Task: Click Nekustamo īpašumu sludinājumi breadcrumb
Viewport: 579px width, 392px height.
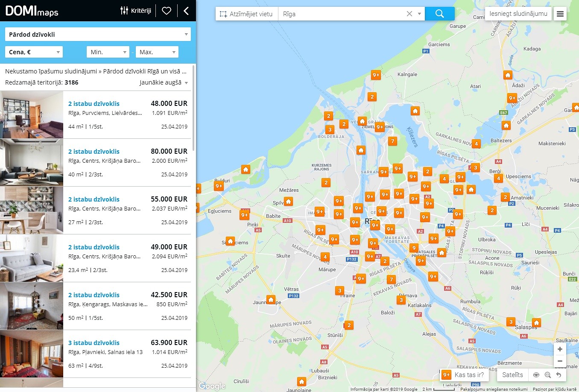Action: (51, 71)
